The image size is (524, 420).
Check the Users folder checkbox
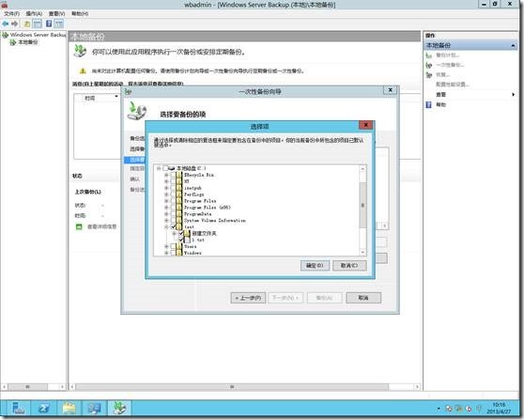(173, 246)
